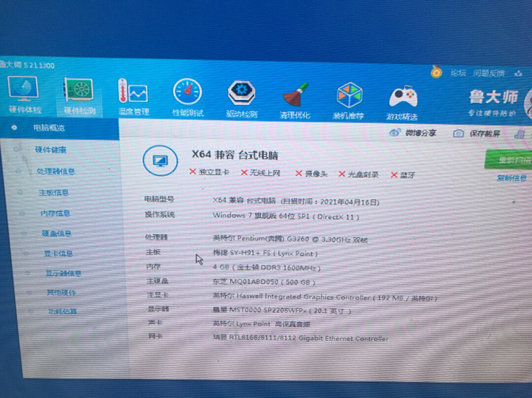The height and width of the screenshot is (398, 532).
Task: Open 问题反馈 feedback link
Action: [489, 73]
